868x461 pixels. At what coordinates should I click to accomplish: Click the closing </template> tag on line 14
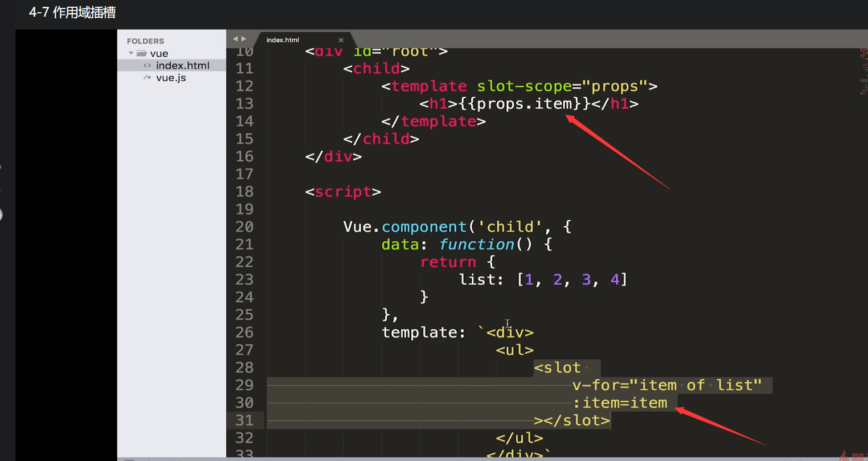433,121
